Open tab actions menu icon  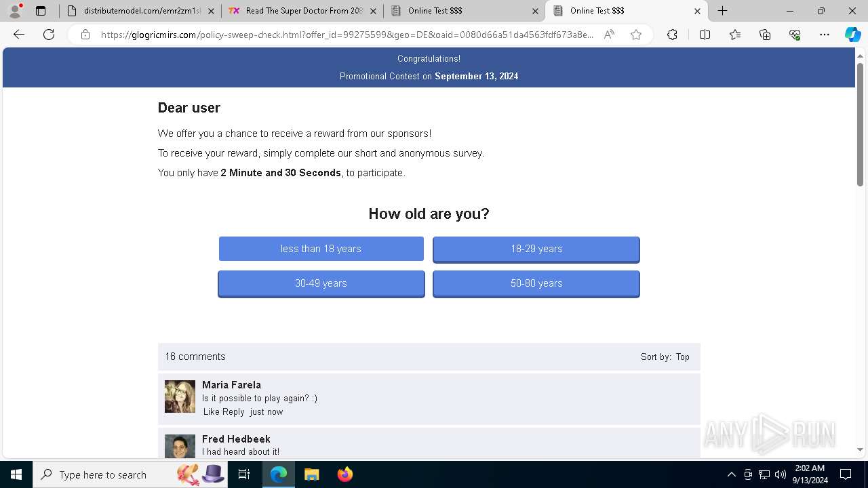[x=41, y=11]
